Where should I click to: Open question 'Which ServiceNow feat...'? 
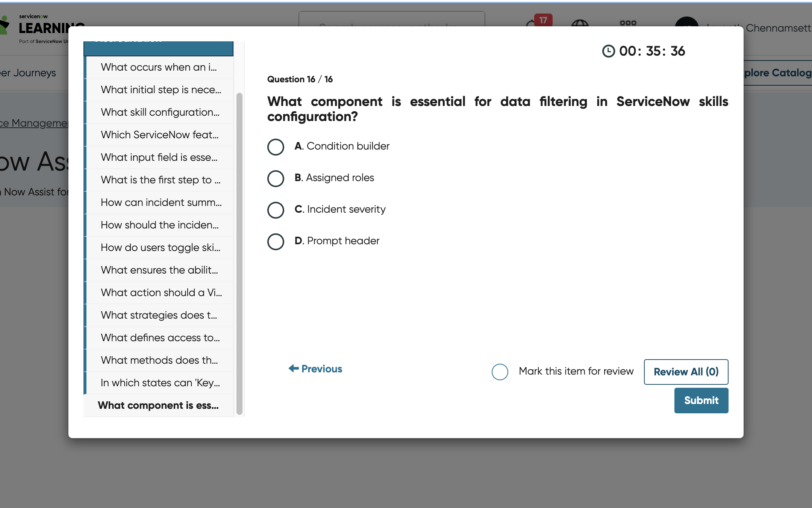tap(160, 135)
